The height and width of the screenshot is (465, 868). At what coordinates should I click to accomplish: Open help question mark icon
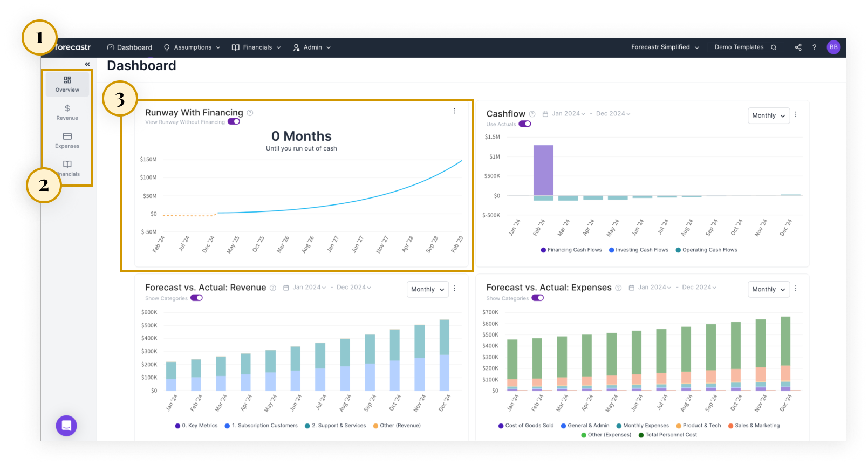[815, 47]
